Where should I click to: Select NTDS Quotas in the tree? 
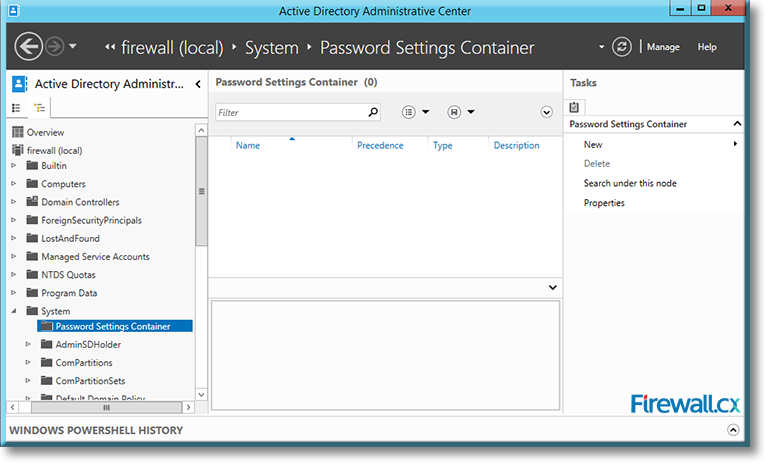pyautogui.click(x=68, y=275)
